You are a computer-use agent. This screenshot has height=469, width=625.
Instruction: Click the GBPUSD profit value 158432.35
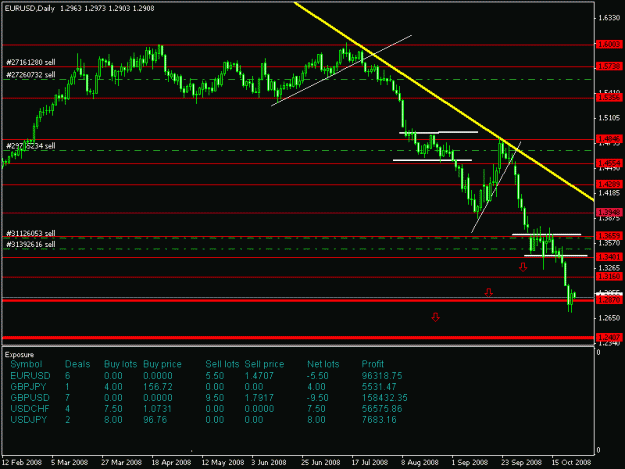point(385,398)
